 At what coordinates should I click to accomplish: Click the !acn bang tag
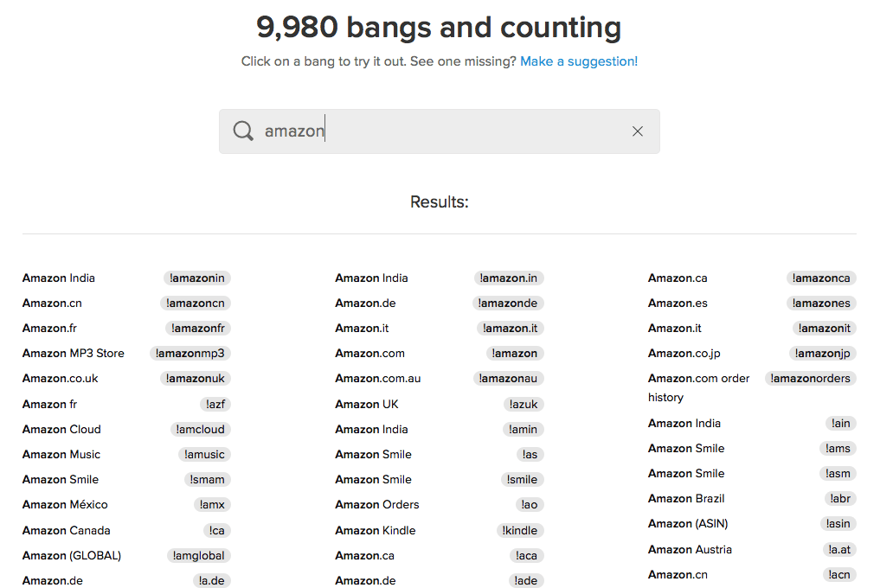tap(839, 575)
